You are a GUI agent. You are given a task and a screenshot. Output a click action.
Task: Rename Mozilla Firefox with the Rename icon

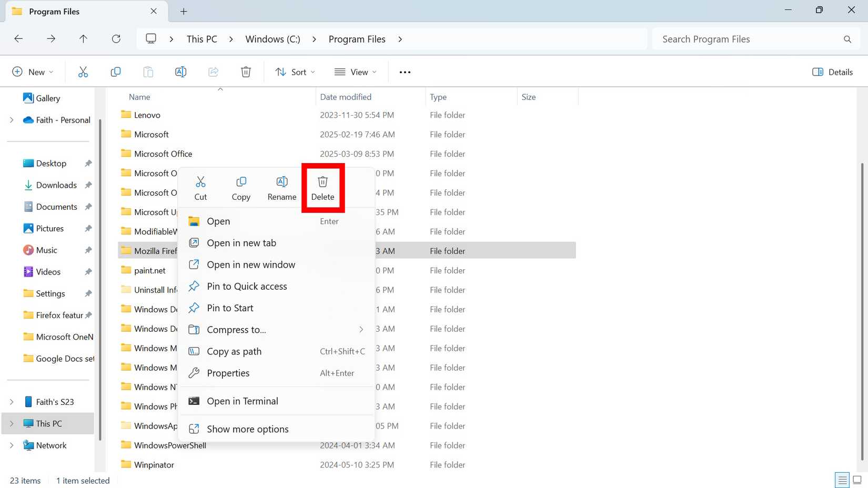tap(282, 187)
